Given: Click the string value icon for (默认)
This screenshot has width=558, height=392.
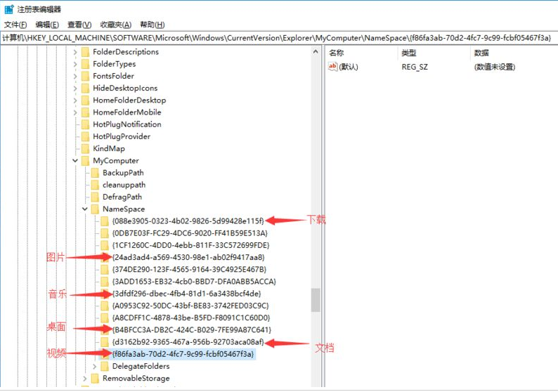Looking at the screenshot, I should [x=333, y=67].
